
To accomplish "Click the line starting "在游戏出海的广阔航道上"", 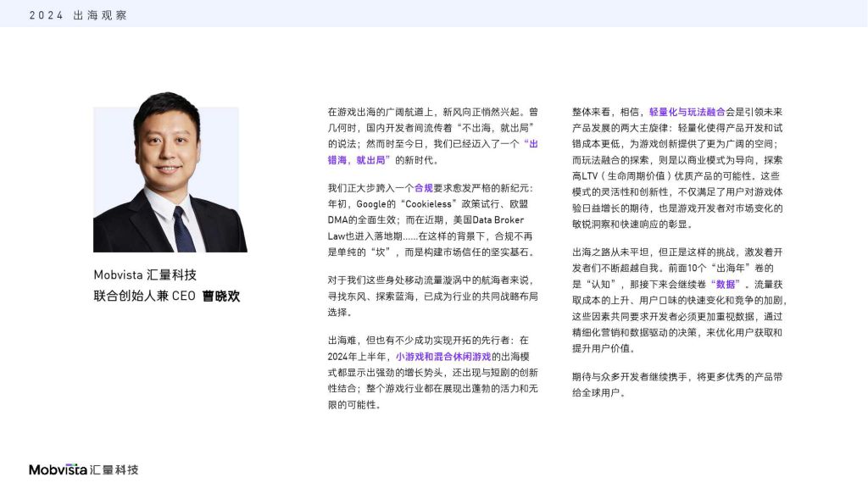I will click(433, 112).
